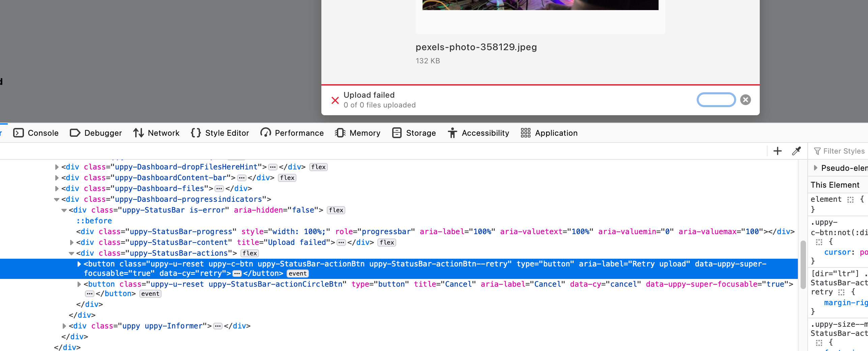868x351 pixels.
Task: Expand the uppy-Dashboard-files div node
Action: 56,188
